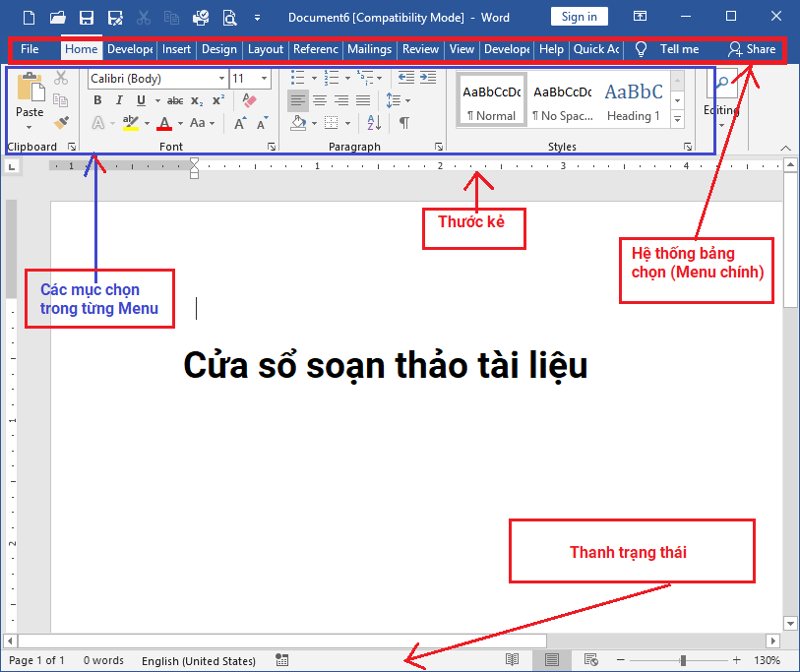
Task: Toggle Align Left paragraph alignment
Action: [x=298, y=100]
